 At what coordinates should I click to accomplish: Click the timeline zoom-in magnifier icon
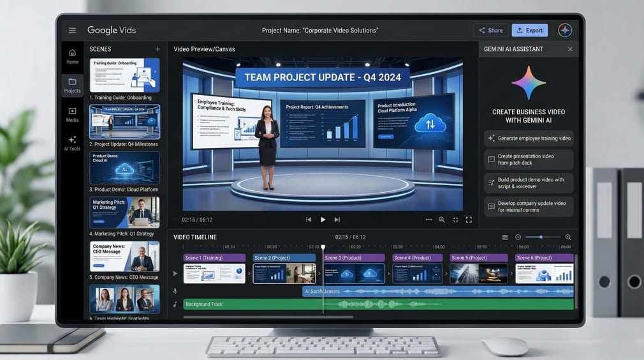[x=568, y=237]
